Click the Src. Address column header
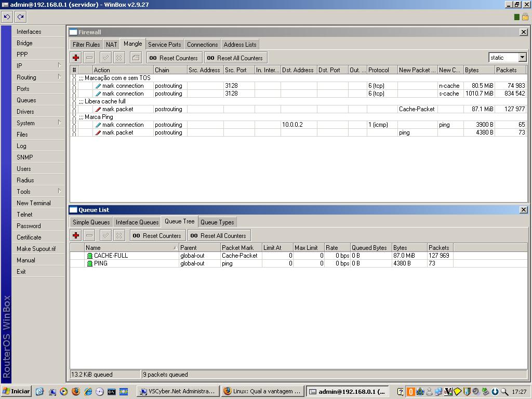The width and height of the screenshot is (532, 399). pyautogui.click(x=204, y=70)
